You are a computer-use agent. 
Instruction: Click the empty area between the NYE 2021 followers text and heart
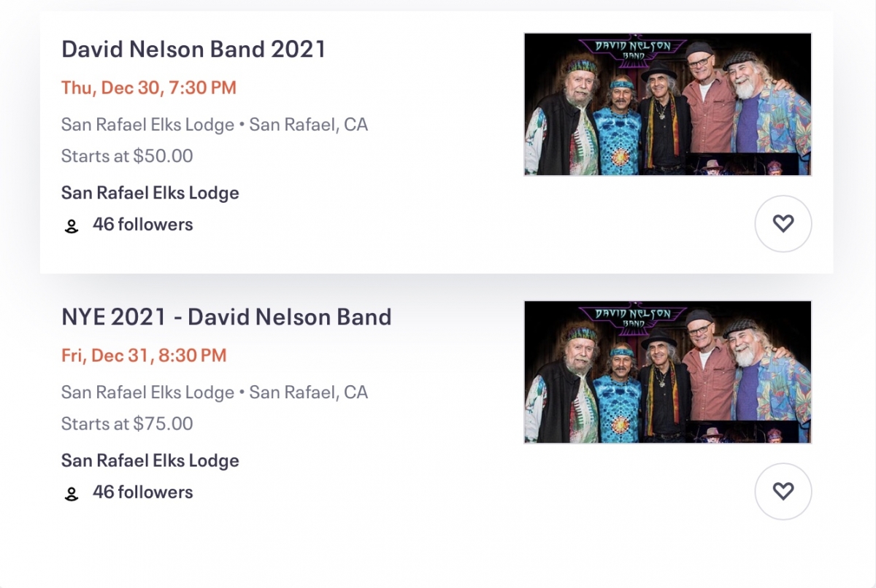(x=474, y=492)
